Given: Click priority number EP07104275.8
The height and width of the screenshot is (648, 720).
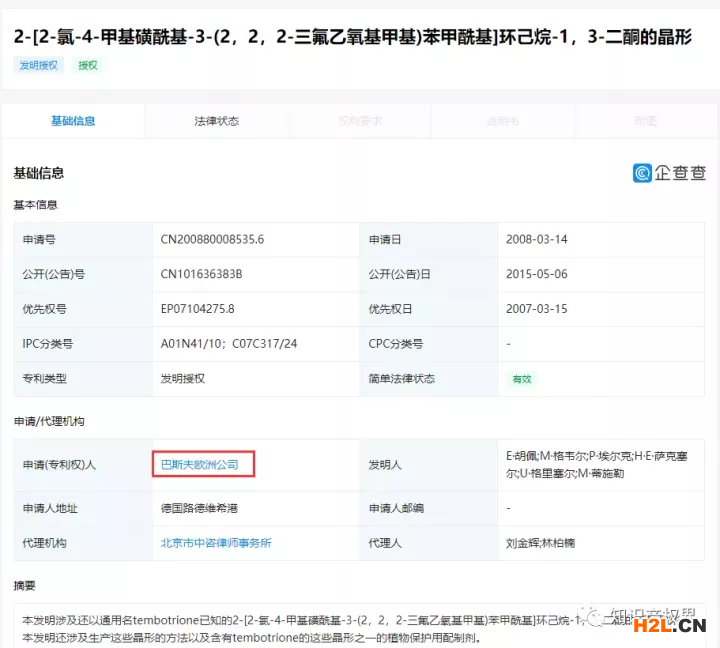Looking at the screenshot, I should point(198,309).
